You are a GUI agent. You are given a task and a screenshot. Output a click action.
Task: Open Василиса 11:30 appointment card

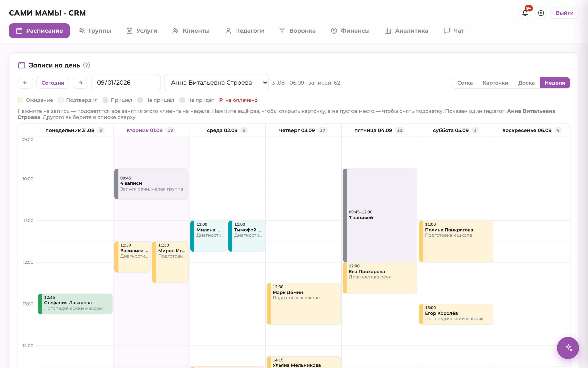(133, 257)
